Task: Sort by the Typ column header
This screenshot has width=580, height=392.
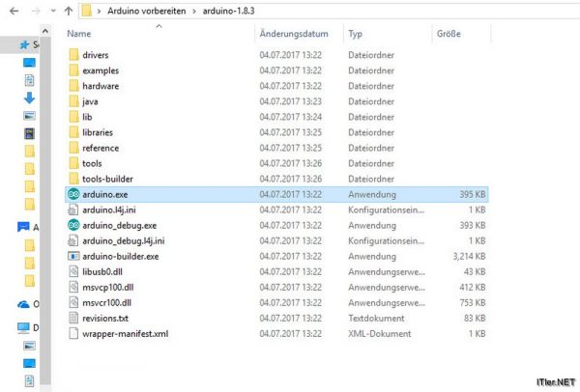Action: (355, 34)
